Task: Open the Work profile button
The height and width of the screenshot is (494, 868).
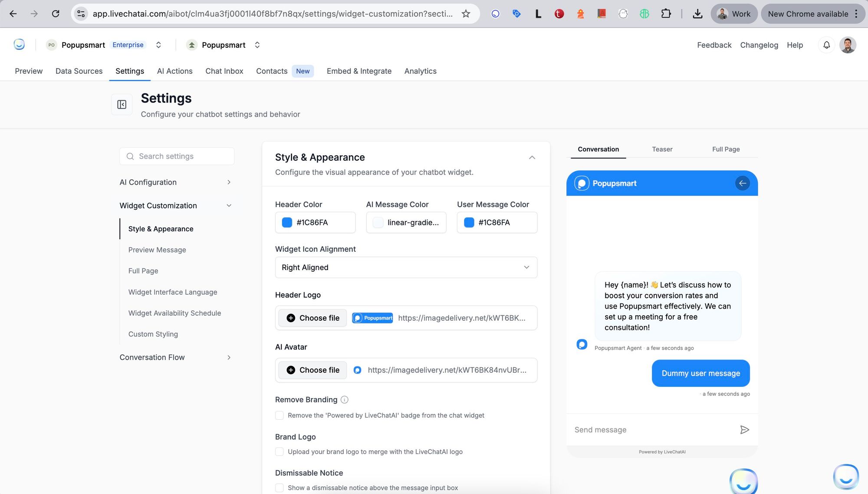Action: [x=734, y=14]
